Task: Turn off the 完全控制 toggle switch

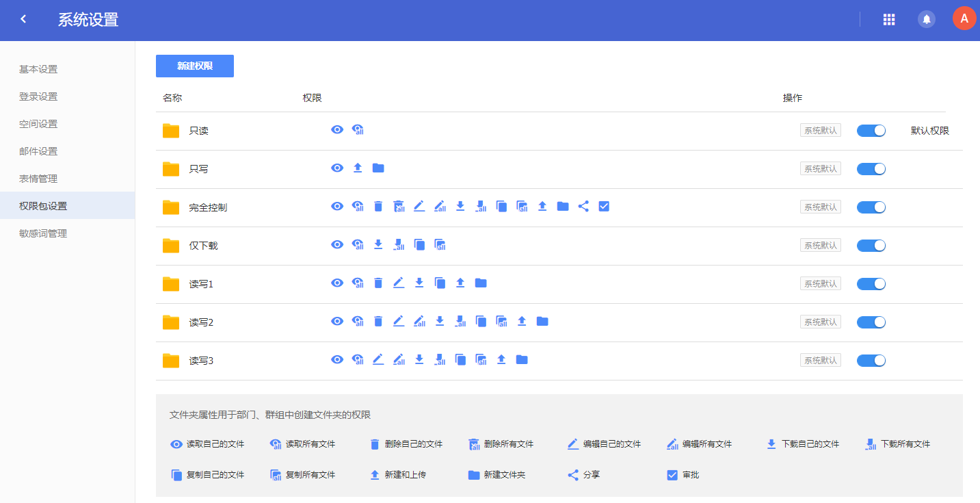Action: click(x=871, y=207)
